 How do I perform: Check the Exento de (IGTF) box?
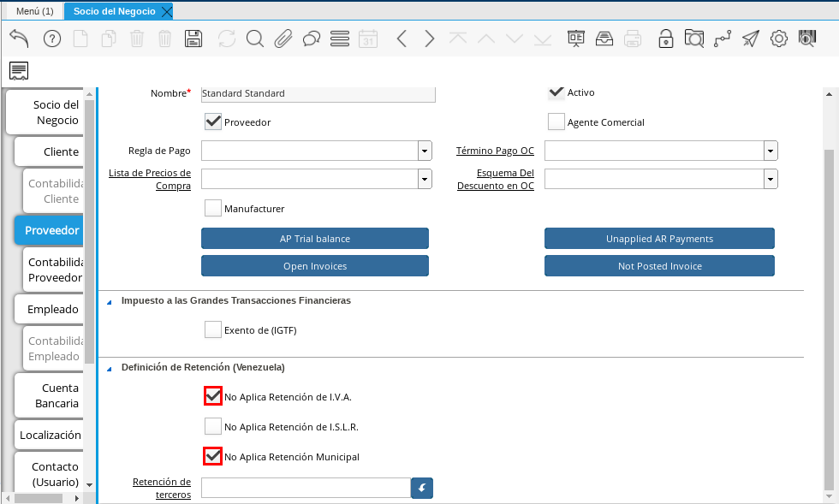coord(213,329)
